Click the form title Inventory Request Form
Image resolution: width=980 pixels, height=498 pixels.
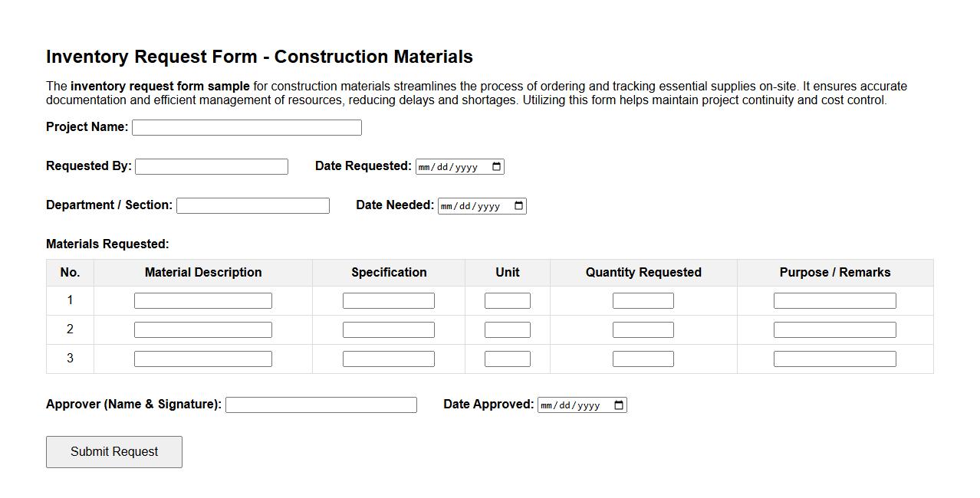tap(259, 56)
